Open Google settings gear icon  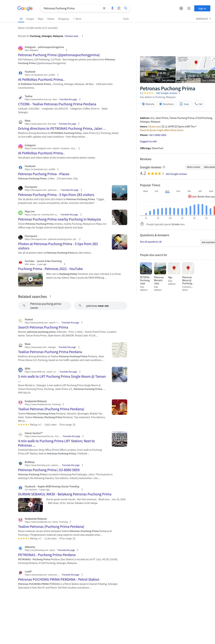pos(181,8)
